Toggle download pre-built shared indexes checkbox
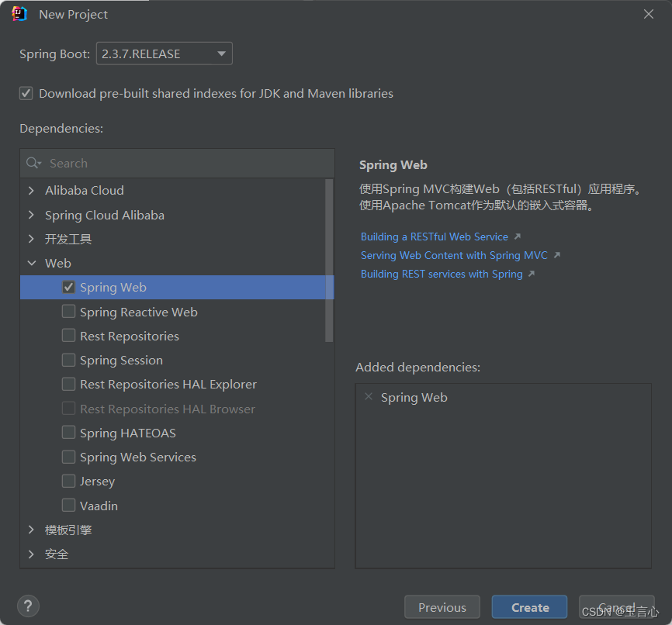 (26, 93)
